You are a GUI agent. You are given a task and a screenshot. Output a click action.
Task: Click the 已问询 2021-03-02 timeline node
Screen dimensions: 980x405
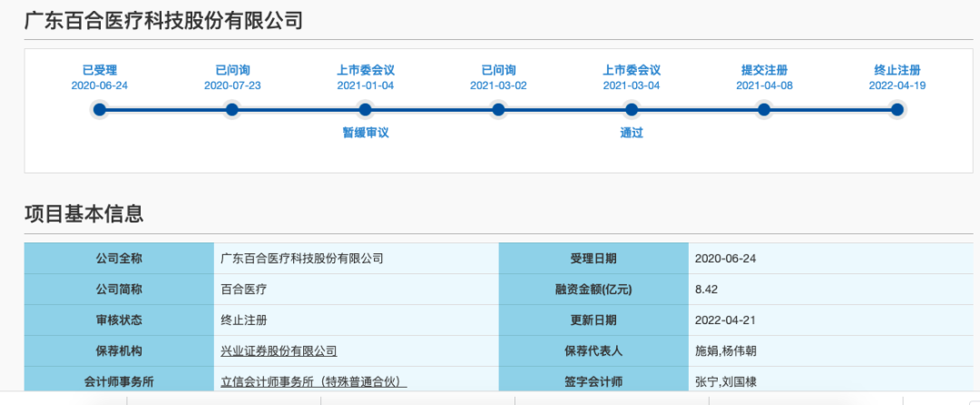[498, 110]
